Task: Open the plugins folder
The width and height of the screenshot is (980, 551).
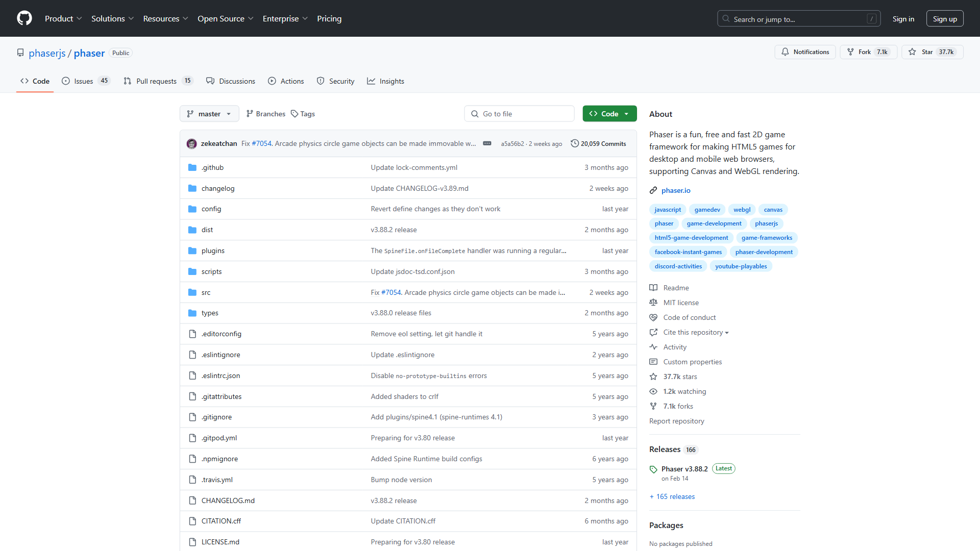Action: [213, 251]
